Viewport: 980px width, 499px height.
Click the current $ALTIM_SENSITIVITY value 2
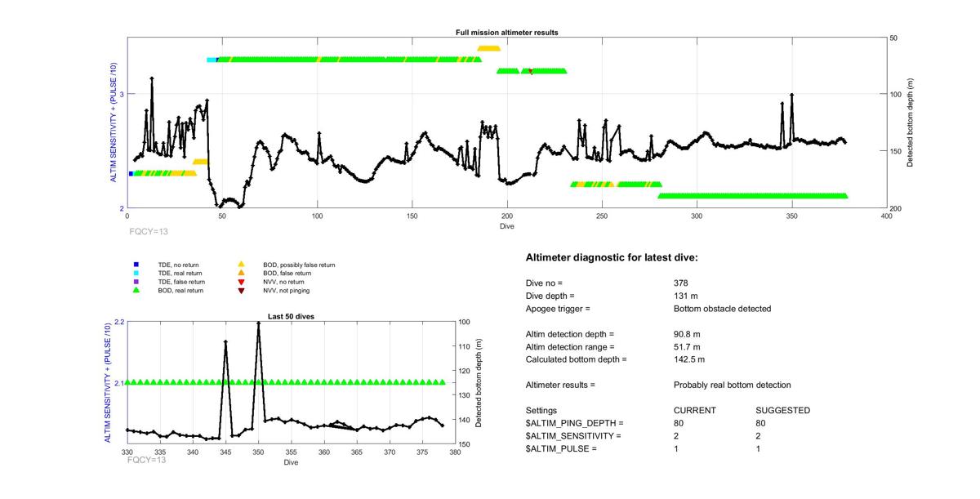(x=676, y=436)
